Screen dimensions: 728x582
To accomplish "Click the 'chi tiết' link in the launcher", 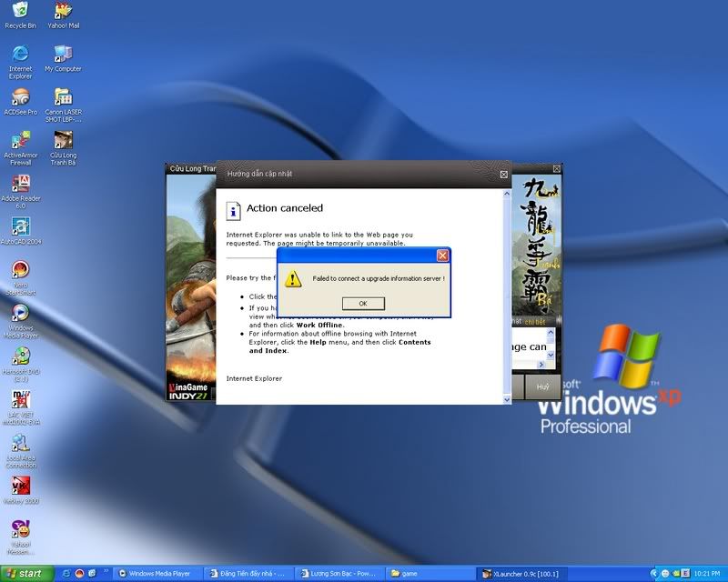I will click(535, 322).
